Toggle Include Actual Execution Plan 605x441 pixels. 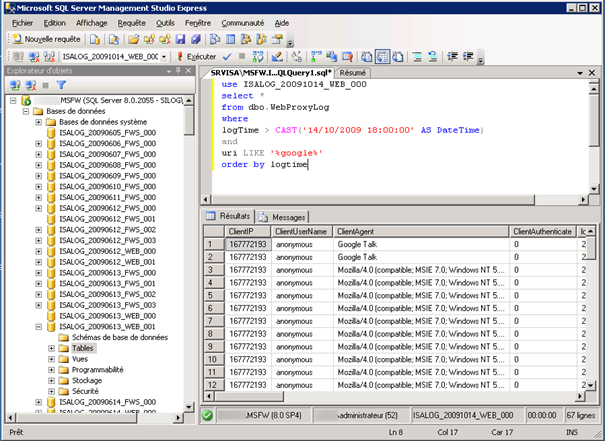click(316, 57)
